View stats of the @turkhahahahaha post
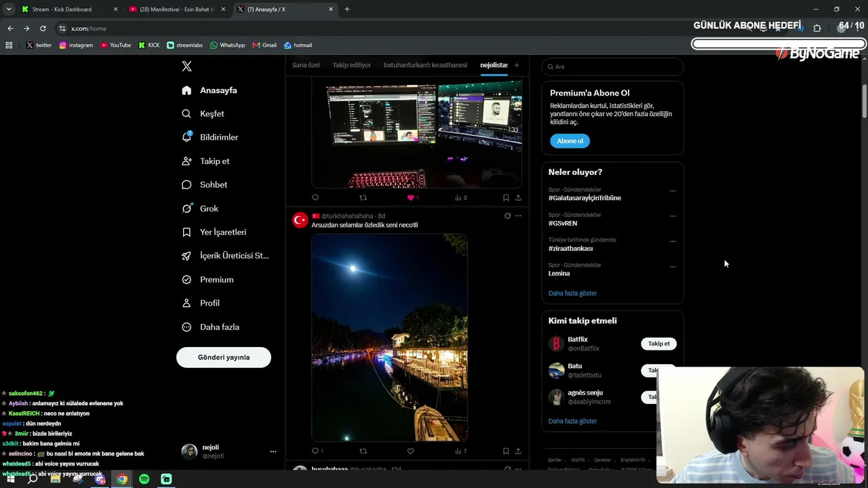 (461, 451)
